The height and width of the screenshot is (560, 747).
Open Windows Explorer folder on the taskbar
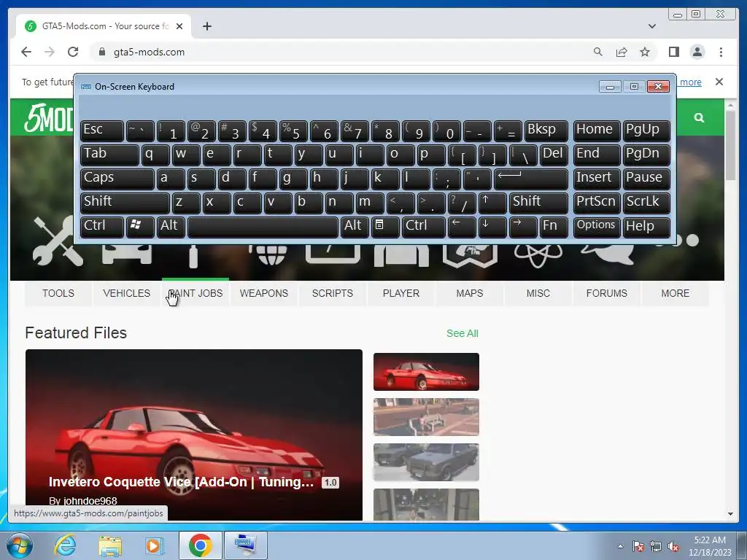tap(110, 545)
